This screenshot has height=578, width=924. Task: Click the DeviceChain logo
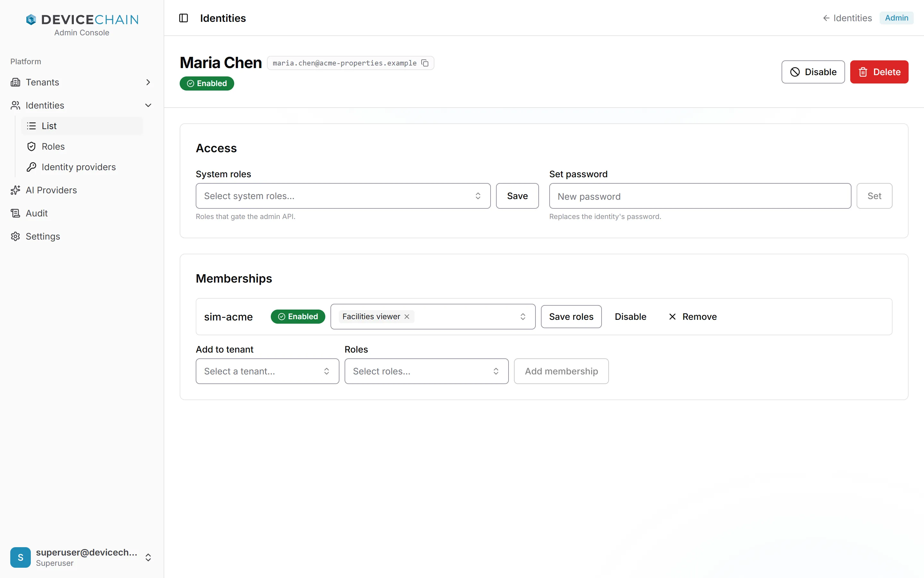[82, 19]
